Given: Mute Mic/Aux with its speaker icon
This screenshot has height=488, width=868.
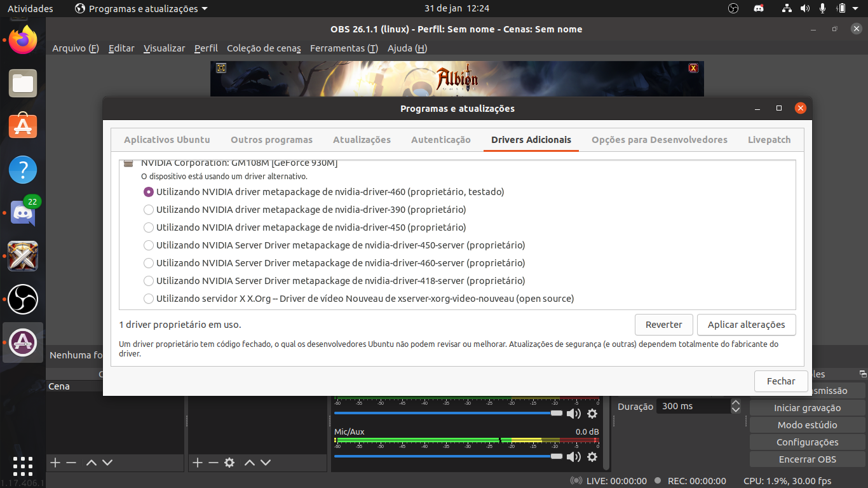Looking at the screenshot, I should click(x=574, y=457).
